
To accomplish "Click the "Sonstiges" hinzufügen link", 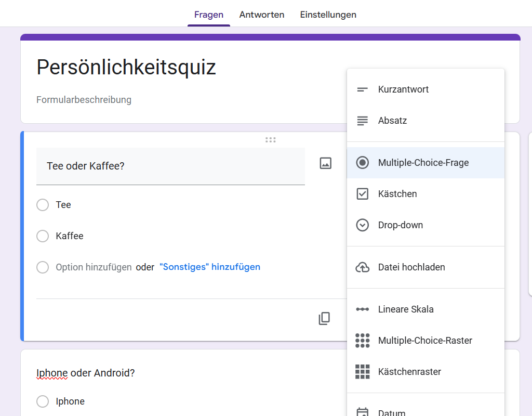I will [210, 267].
